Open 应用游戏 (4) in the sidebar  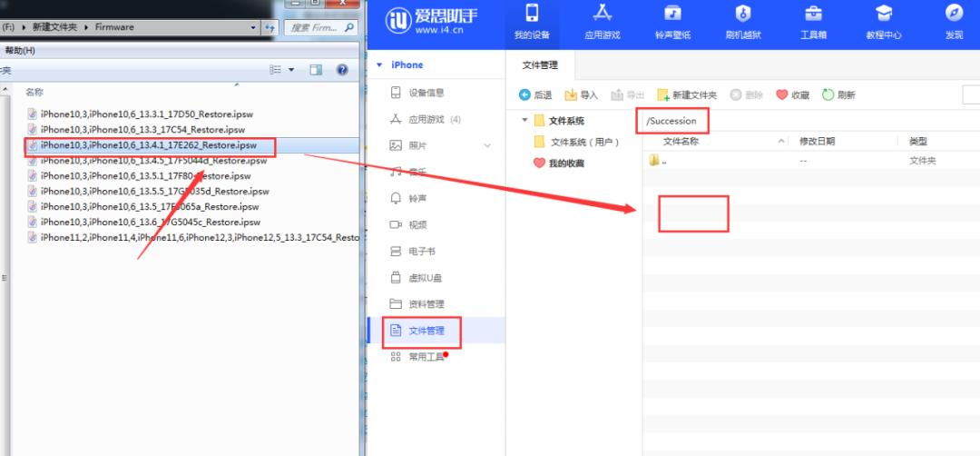tap(426, 120)
